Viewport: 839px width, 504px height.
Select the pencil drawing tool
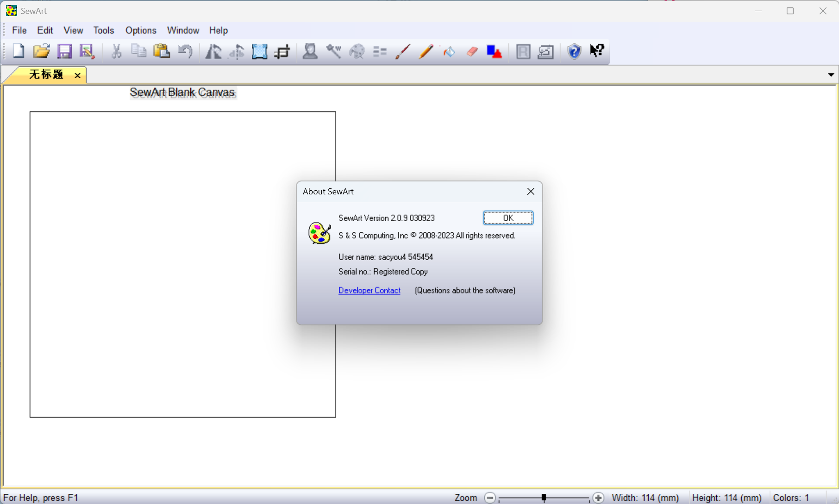coord(426,51)
